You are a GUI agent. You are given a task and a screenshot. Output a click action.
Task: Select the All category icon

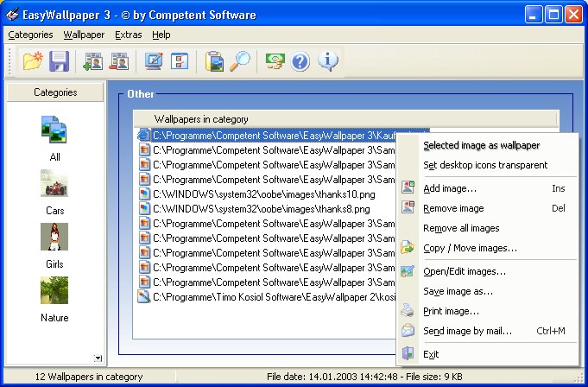54,130
